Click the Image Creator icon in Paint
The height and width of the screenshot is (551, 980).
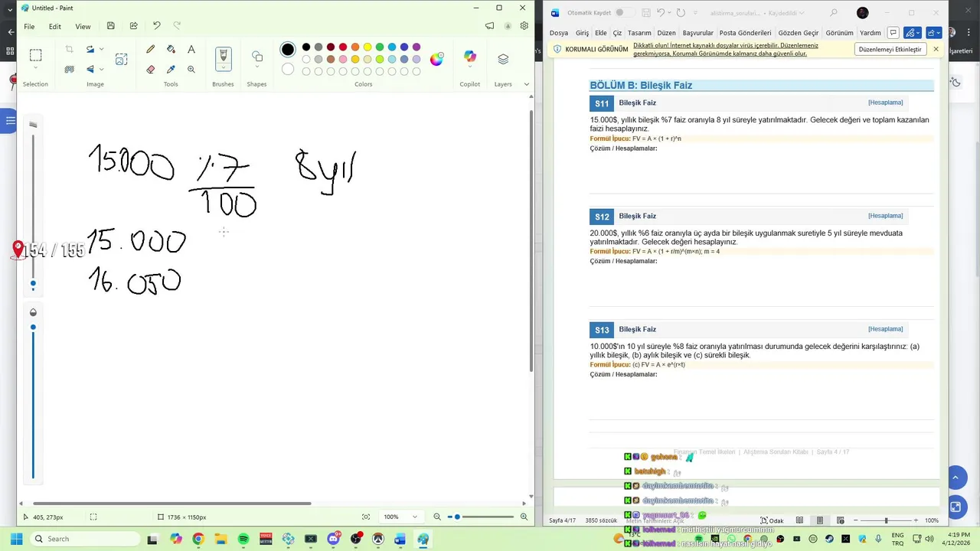(121, 59)
